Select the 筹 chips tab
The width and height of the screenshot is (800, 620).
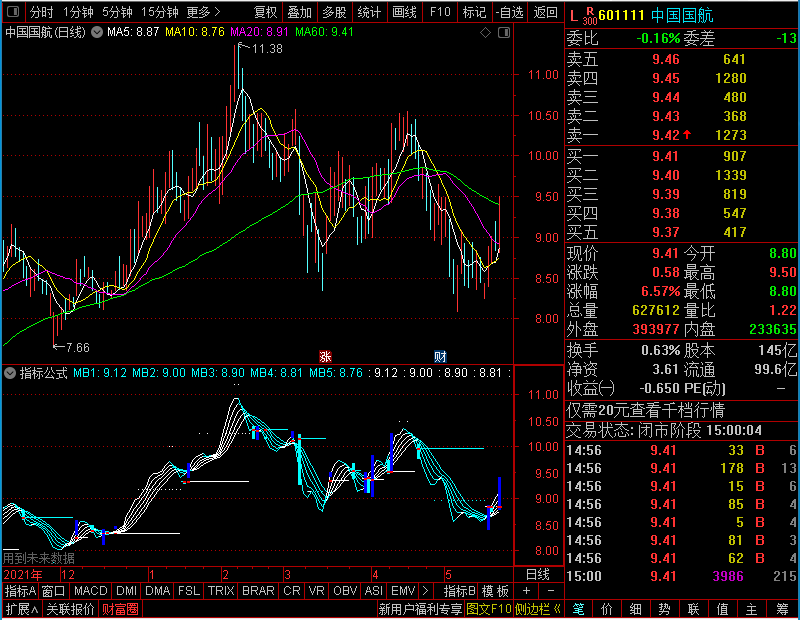point(783,609)
